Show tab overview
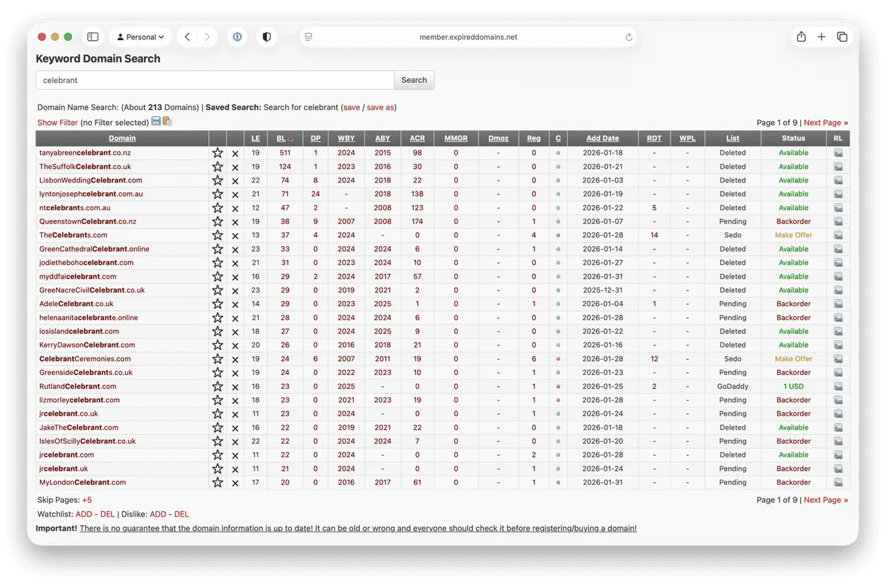This screenshot has height=588, width=886. point(842,37)
